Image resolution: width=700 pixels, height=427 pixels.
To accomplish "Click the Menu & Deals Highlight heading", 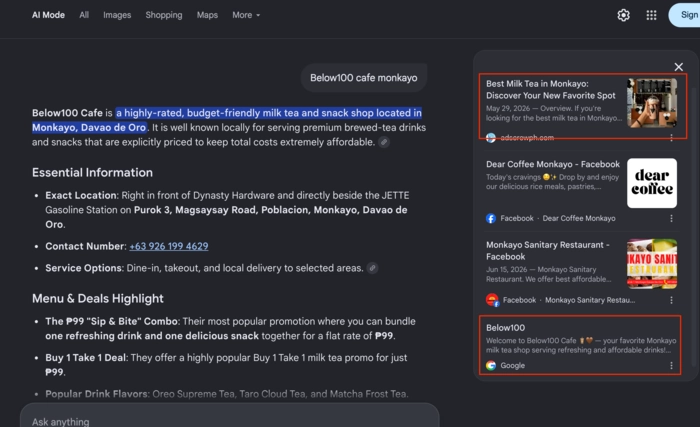I will 98,298.
